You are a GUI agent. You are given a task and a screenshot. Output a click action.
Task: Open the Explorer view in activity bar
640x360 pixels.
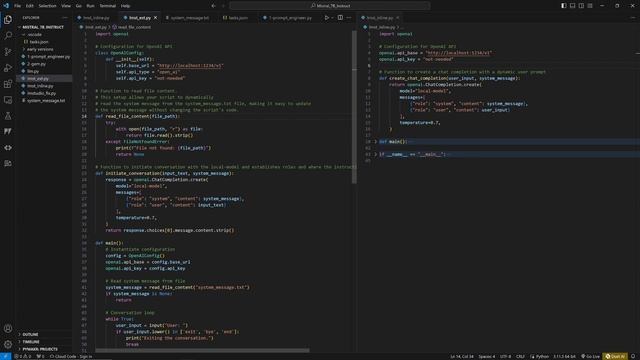(x=8, y=20)
